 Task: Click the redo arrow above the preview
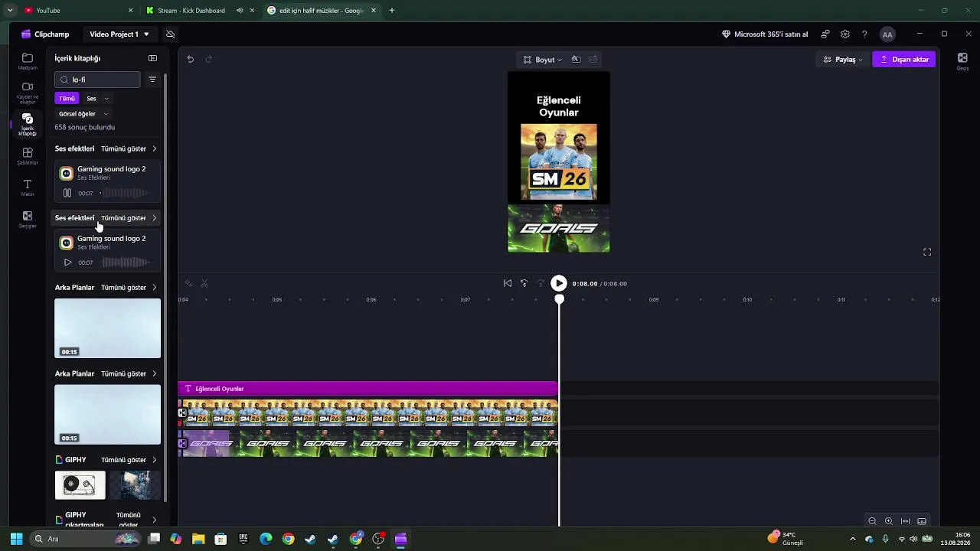(208, 59)
